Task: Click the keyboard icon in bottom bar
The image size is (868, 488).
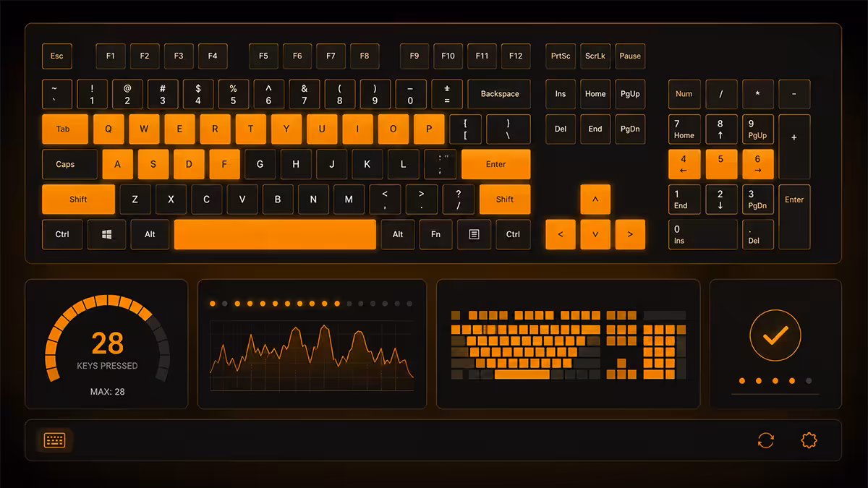Action: pyautogui.click(x=54, y=440)
